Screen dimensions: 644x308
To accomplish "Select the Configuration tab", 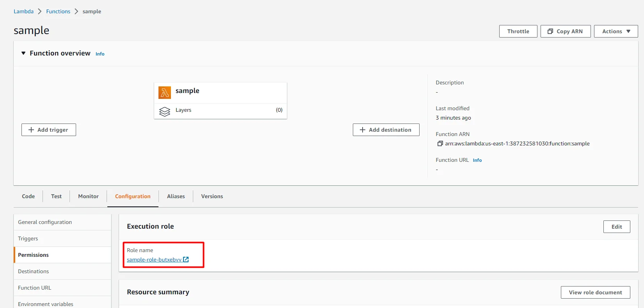I will tap(133, 196).
